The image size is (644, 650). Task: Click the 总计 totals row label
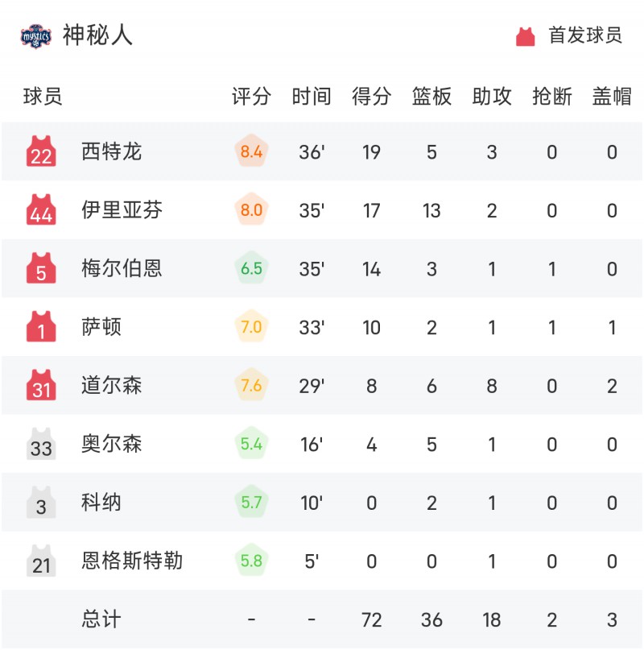(x=101, y=619)
